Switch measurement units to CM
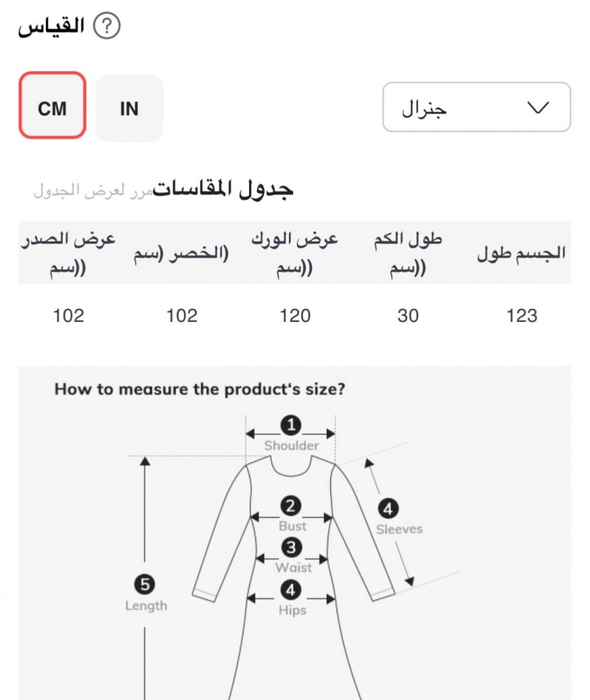 [x=52, y=108]
